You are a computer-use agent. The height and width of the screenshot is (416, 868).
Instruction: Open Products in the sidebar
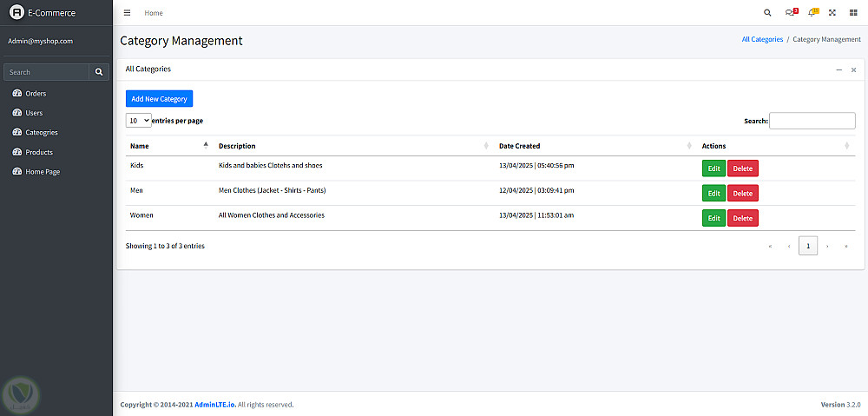point(39,152)
